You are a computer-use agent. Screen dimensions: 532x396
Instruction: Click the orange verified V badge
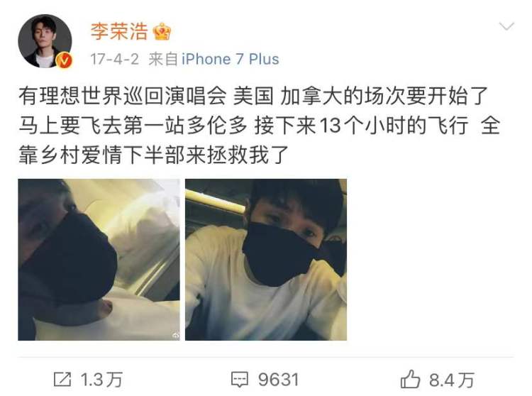(65, 61)
